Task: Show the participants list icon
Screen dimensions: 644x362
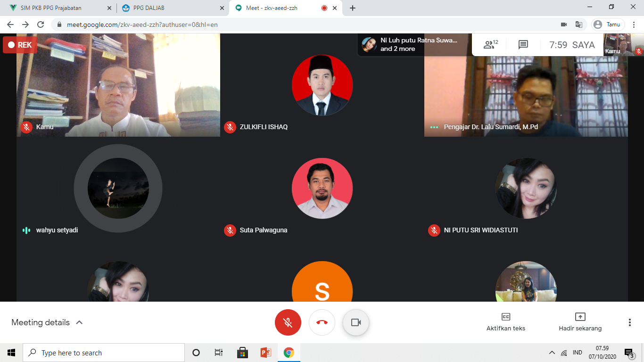Action: pyautogui.click(x=491, y=45)
